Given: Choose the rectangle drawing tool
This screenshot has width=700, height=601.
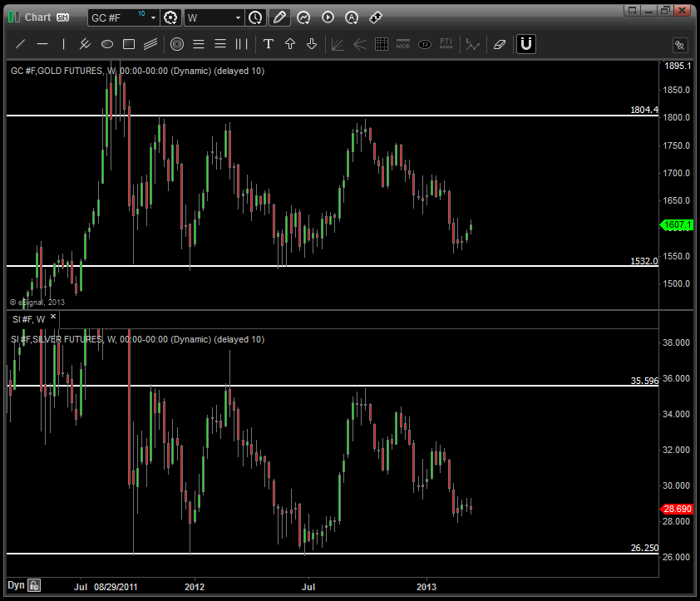Looking at the screenshot, I should pos(129,44).
